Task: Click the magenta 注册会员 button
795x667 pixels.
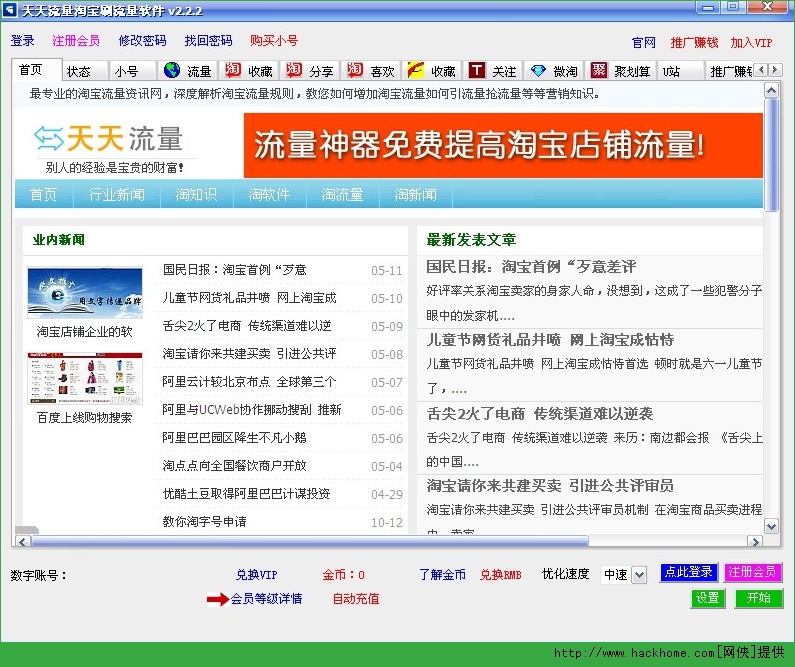Action: [752, 572]
